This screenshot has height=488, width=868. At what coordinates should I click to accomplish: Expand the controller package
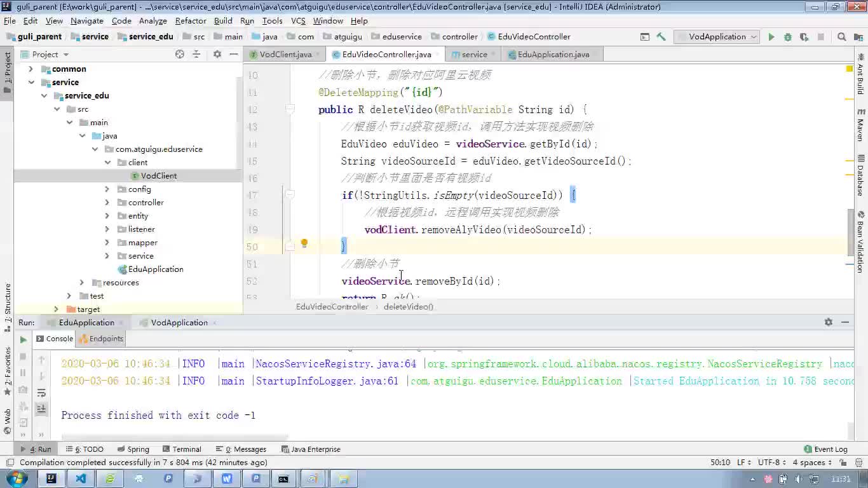tap(107, 202)
